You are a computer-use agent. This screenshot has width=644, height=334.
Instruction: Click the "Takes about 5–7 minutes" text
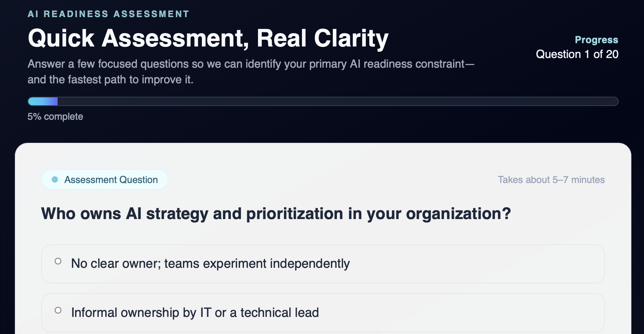[551, 180]
